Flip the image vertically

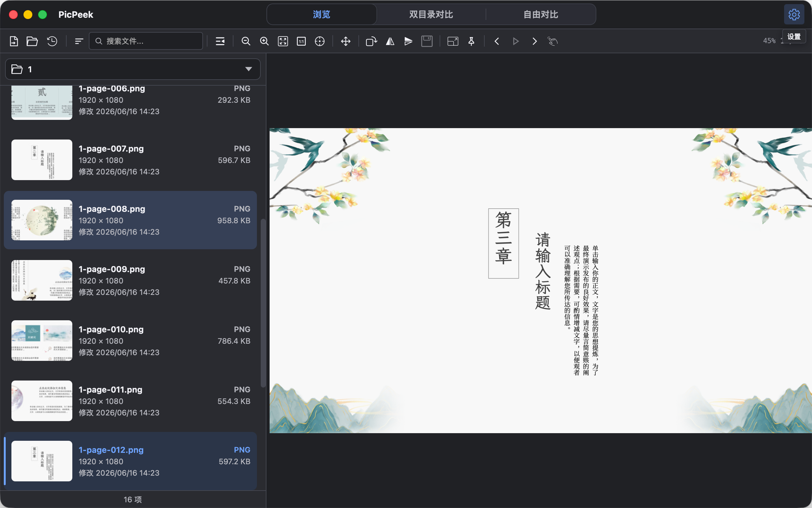[x=408, y=41]
